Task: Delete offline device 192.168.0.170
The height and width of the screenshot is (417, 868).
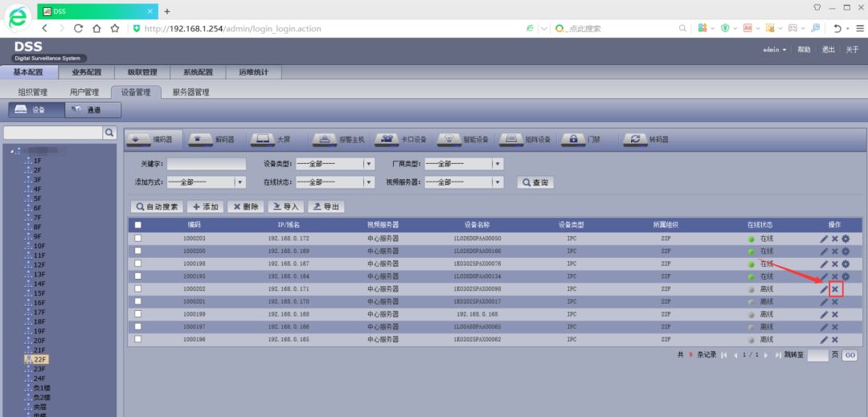Action: (835, 302)
